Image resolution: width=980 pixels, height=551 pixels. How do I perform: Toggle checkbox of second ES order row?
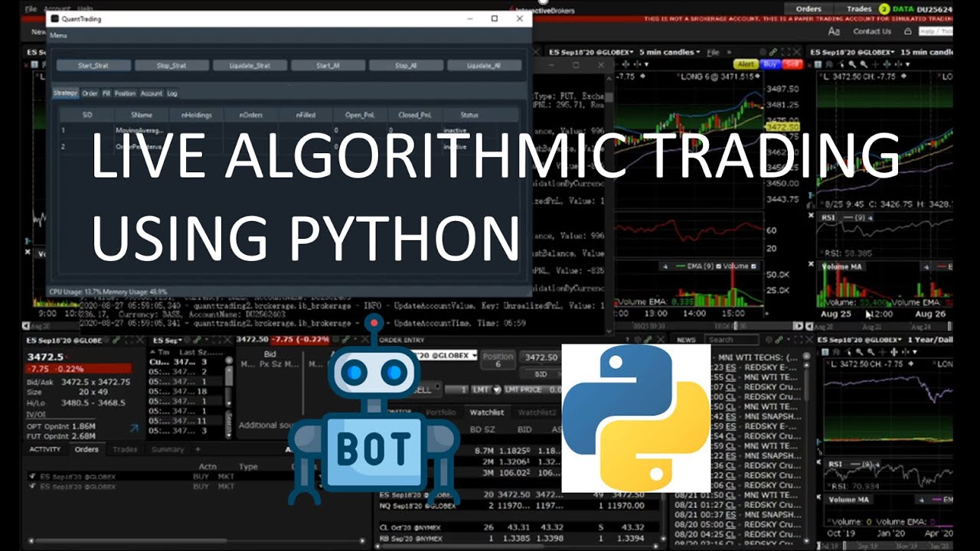coord(32,486)
